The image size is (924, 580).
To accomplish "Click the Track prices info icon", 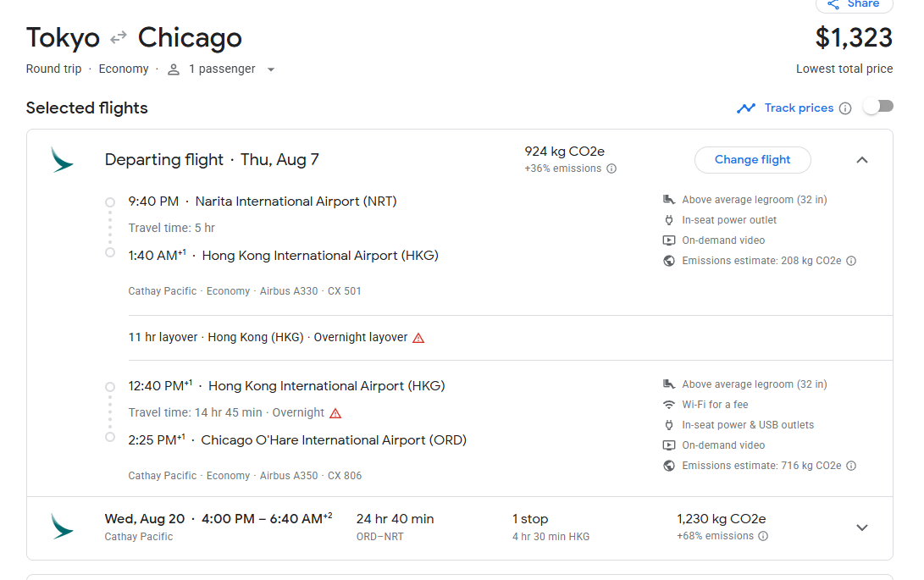I will (x=845, y=108).
